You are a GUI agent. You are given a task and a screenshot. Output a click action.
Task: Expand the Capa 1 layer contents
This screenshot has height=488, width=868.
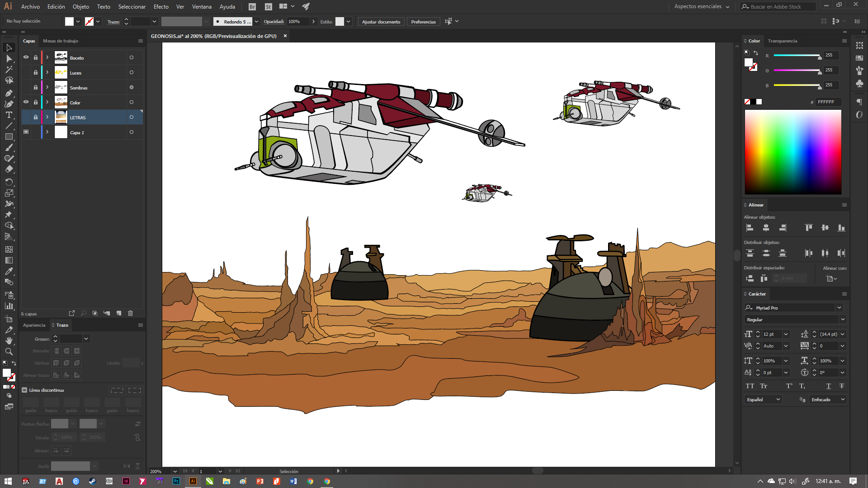pyautogui.click(x=47, y=132)
